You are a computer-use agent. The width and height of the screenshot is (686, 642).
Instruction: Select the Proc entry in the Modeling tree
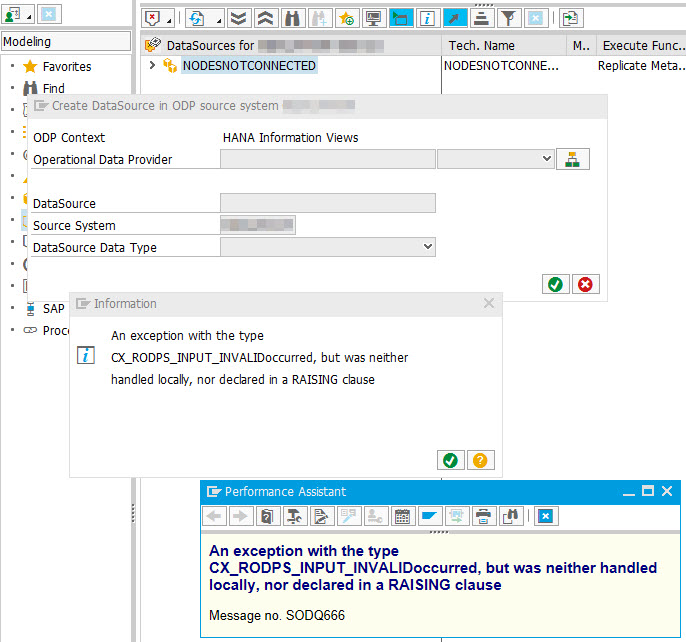pyautogui.click(x=56, y=330)
